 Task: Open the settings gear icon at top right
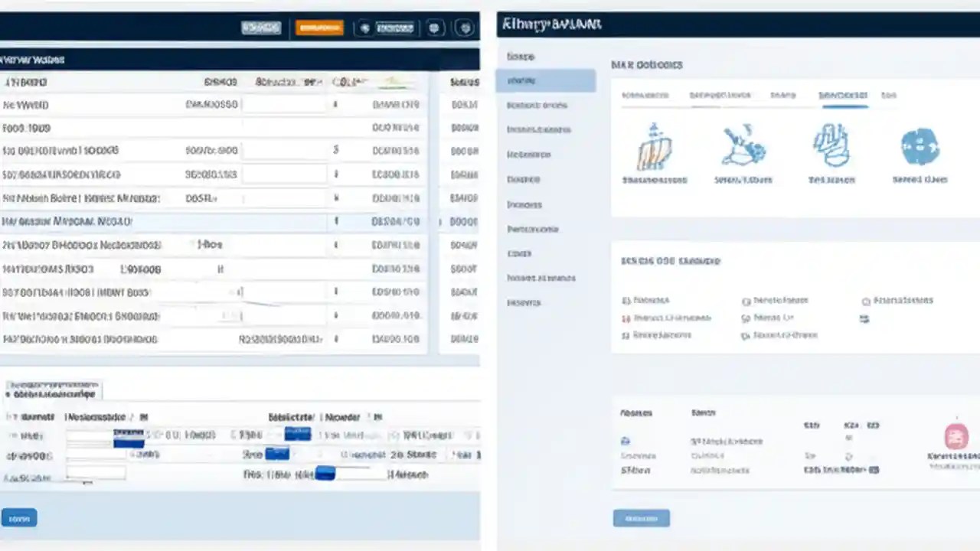click(465, 28)
